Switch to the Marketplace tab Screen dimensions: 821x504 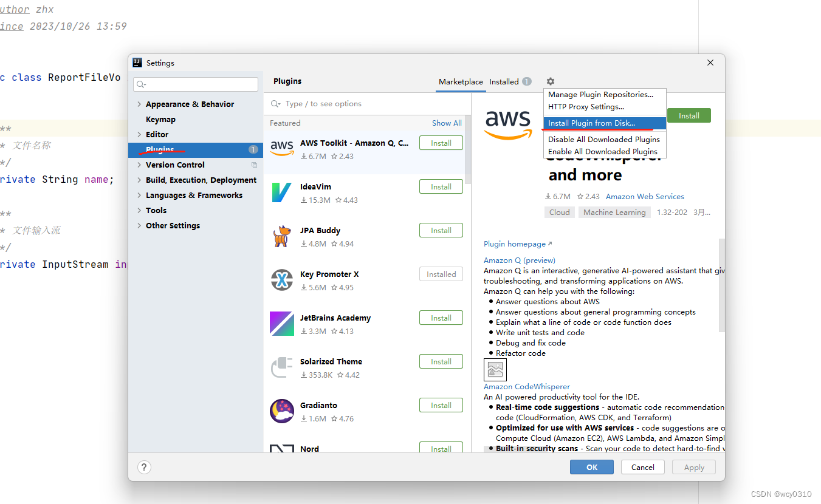click(461, 81)
